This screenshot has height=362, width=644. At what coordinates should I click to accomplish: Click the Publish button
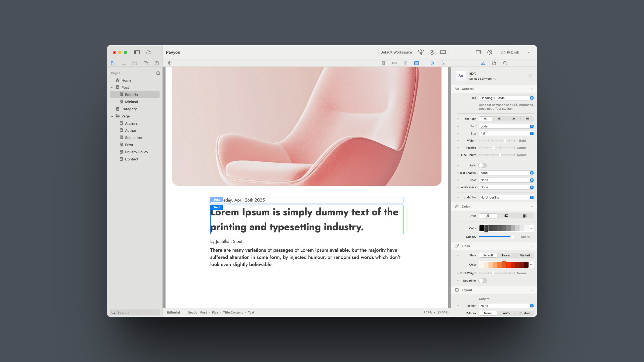510,52
